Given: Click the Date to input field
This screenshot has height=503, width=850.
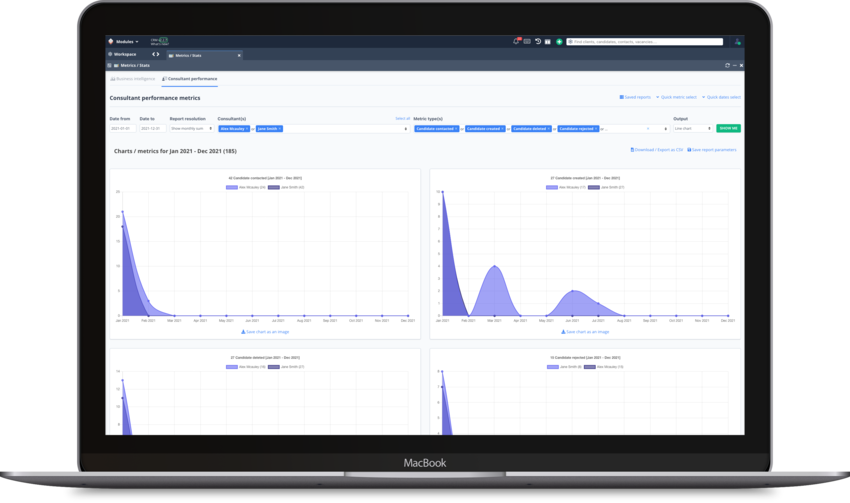Looking at the screenshot, I should click(152, 128).
